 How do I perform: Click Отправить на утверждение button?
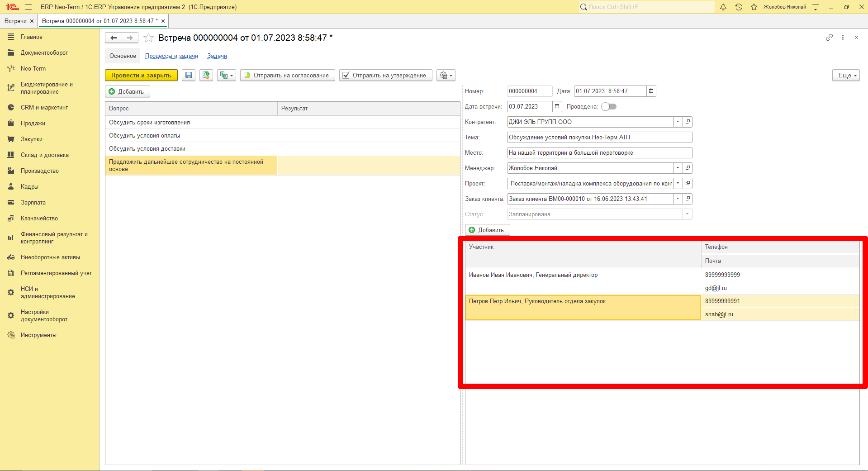[x=385, y=75]
